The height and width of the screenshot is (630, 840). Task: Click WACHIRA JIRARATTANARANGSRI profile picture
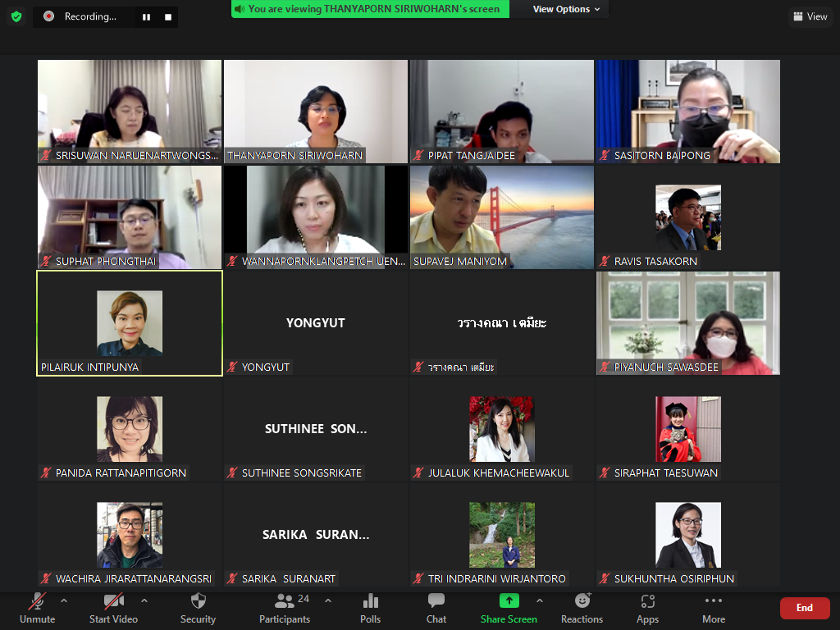point(130,535)
